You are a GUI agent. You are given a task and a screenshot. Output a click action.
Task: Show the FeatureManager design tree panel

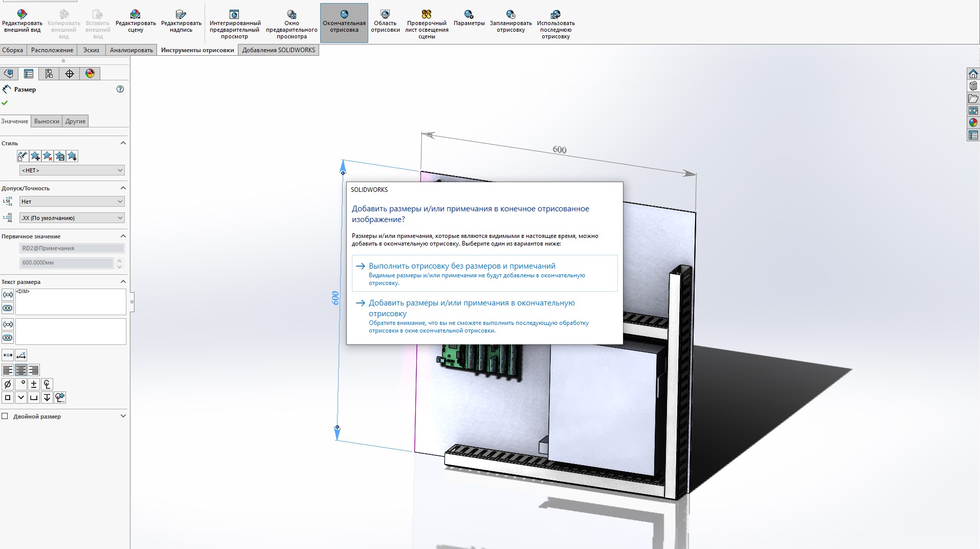(x=9, y=74)
